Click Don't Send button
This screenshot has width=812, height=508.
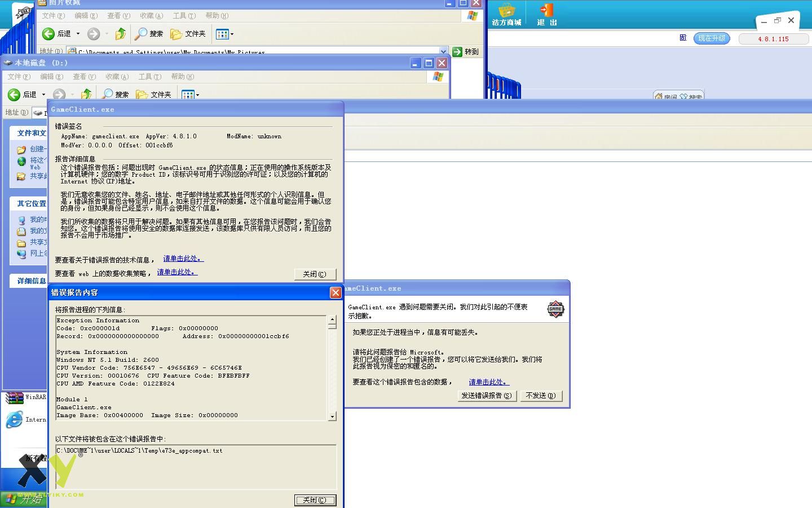541,396
